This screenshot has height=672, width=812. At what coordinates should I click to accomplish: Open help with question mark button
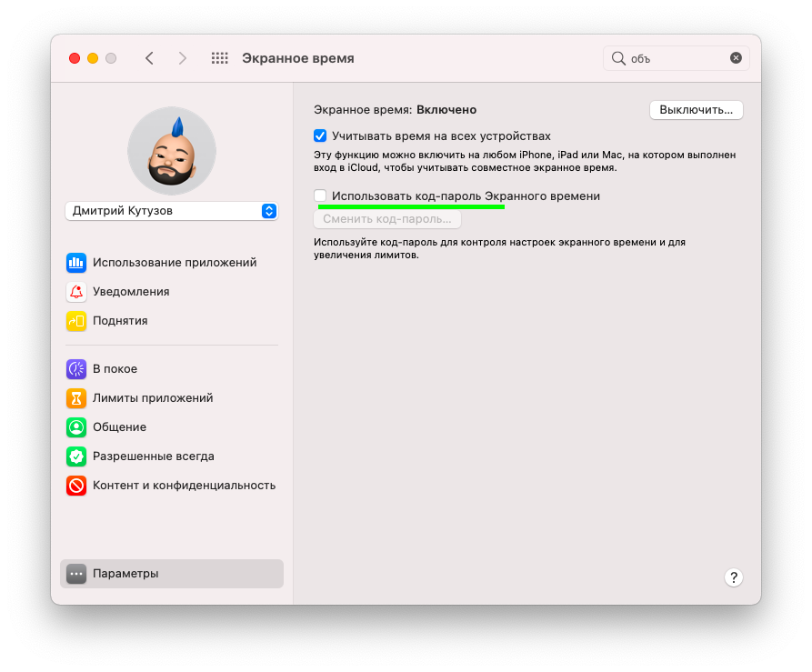click(x=733, y=577)
